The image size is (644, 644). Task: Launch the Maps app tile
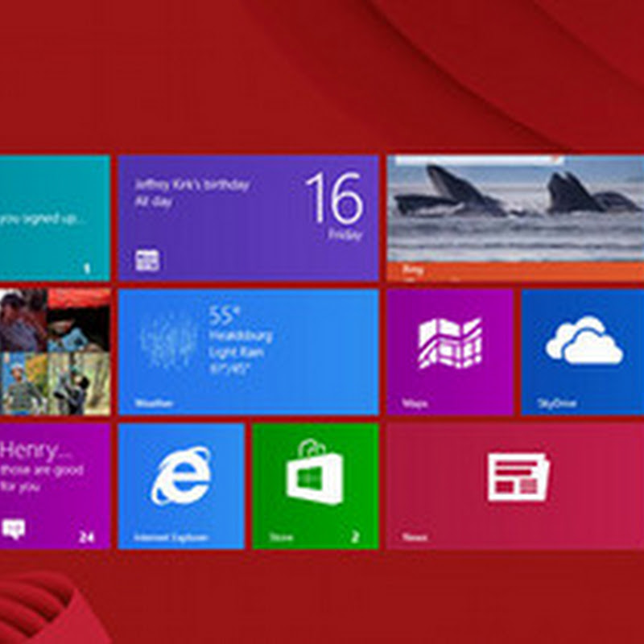[450, 353]
